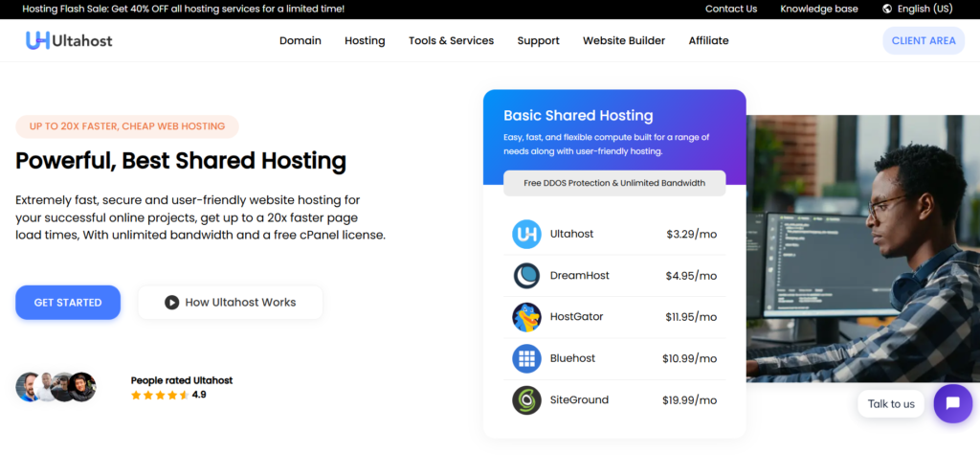The width and height of the screenshot is (980, 455).
Task: Go to Website Builder page
Action: coord(624,41)
